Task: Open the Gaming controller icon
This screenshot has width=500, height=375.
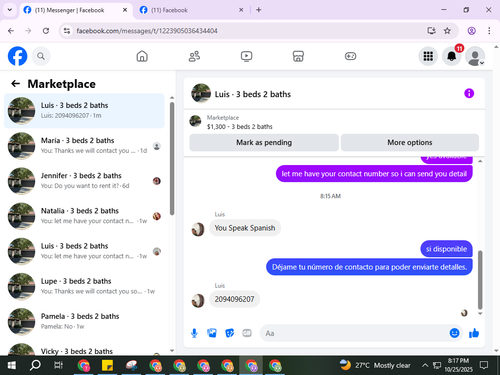Action: 350,56
